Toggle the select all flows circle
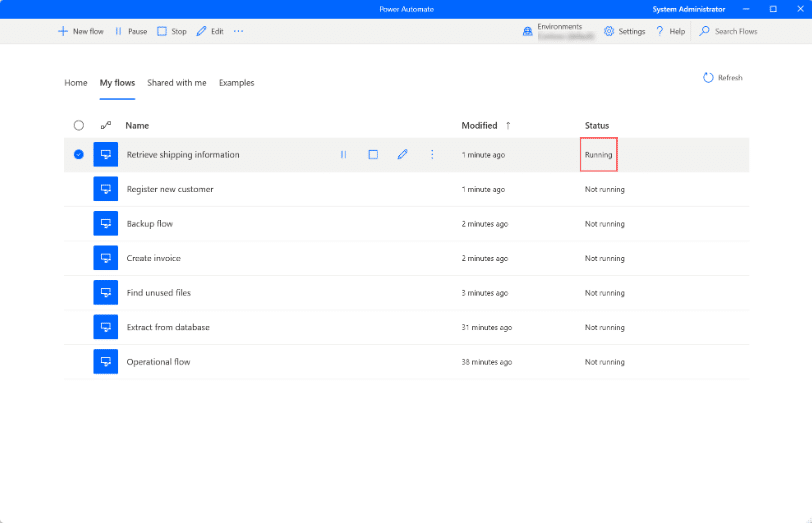The height and width of the screenshot is (523, 812). coord(79,125)
